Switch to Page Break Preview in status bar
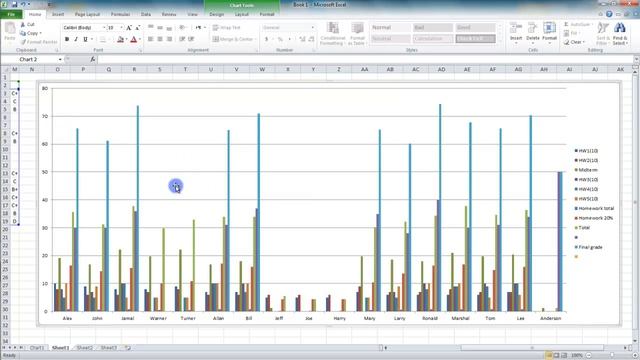Screen dimensions: 640x360 tap(564, 356)
